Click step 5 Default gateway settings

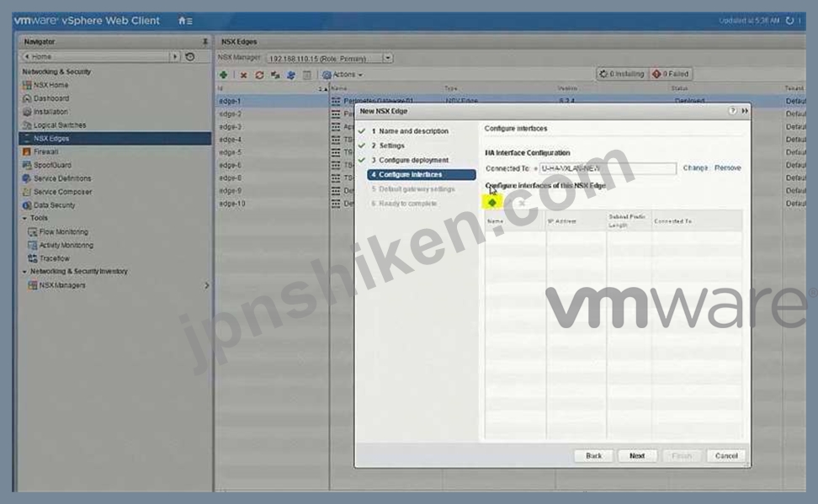pos(413,189)
